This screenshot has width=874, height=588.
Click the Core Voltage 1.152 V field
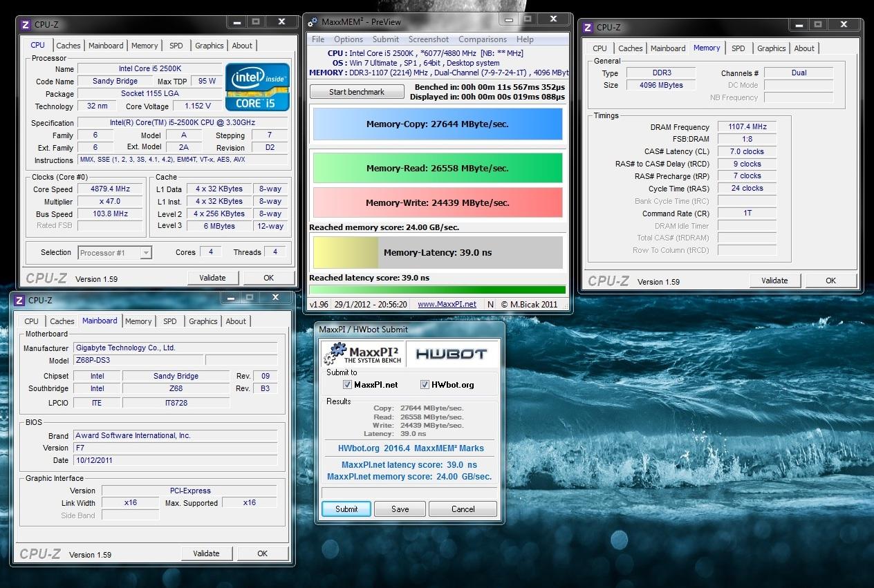(198, 106)
